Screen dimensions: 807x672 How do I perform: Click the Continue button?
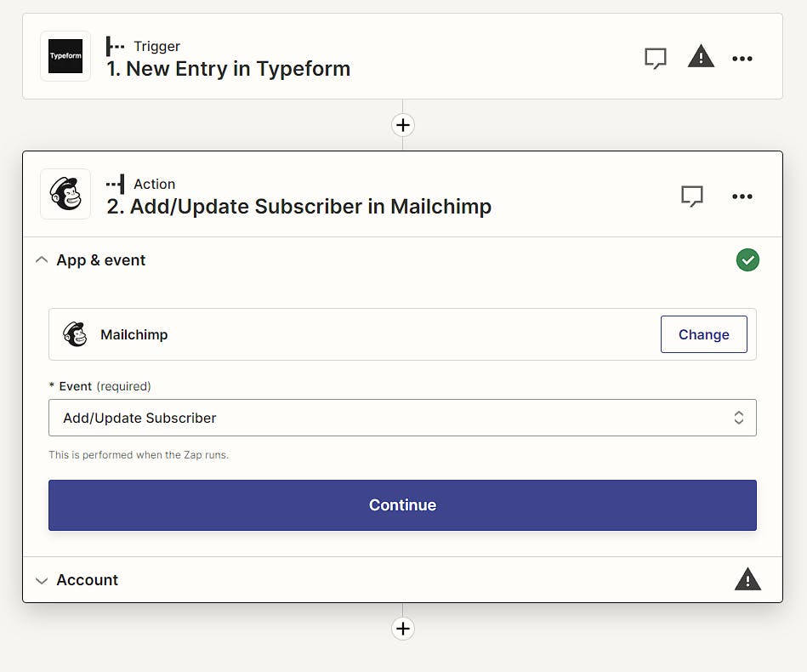pos(402,505)
